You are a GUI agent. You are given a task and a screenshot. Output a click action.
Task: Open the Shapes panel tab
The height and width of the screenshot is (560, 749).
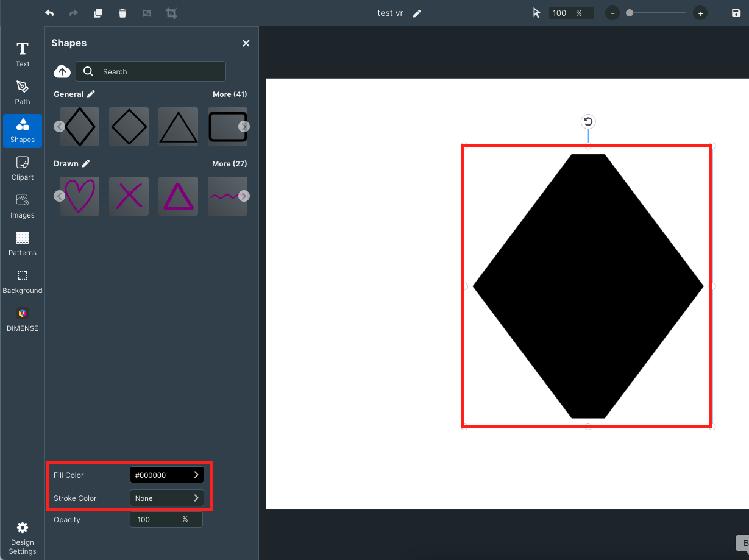[23, 130]
